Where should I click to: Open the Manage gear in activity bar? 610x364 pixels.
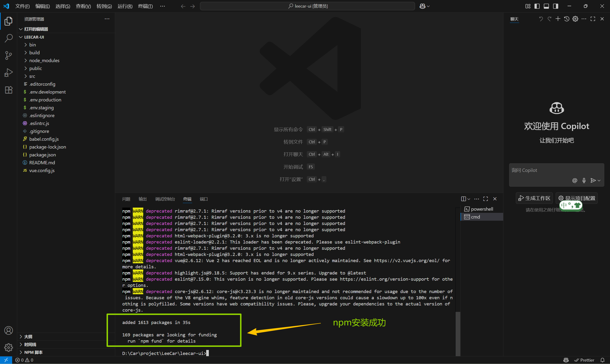[9, 347]
